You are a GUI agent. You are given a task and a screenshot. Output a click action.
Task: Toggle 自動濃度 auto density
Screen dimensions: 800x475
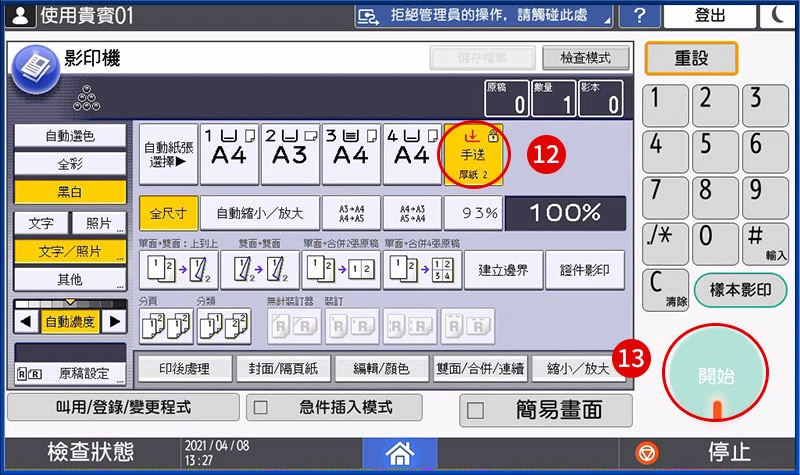point(70,321)
